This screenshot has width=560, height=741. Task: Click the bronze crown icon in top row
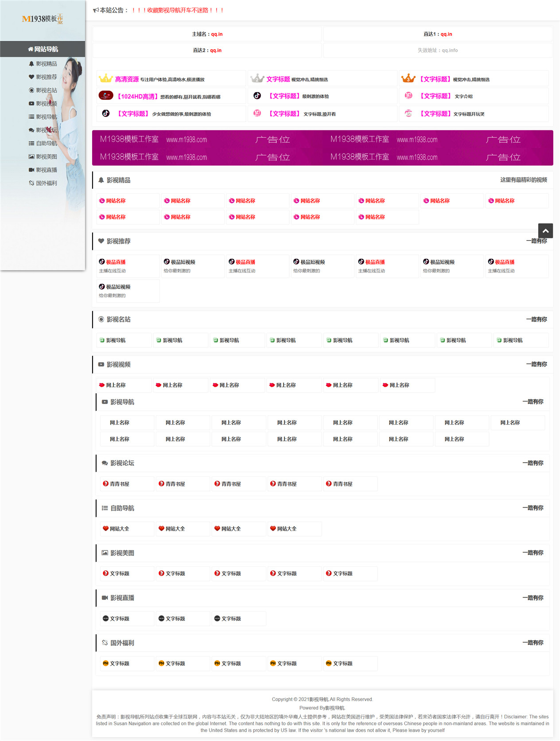click(x=408, y=78)
